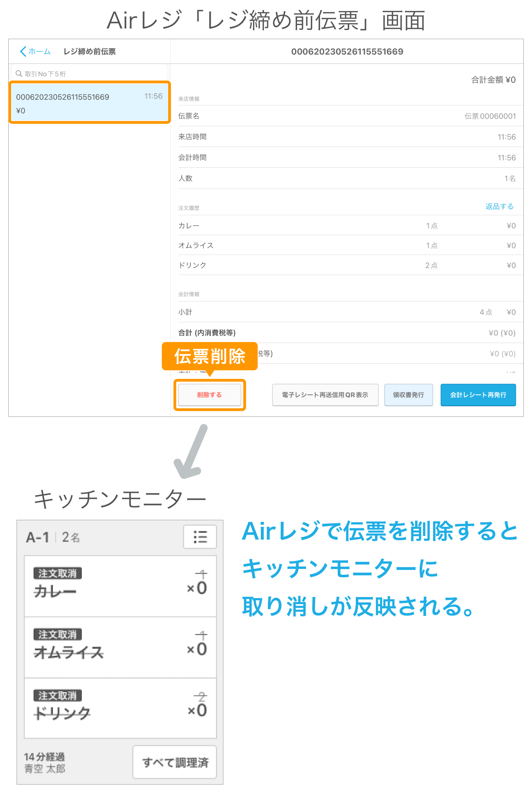Image resolution: width=532 pixels, height=793 pixels.
Task: Click the 人数 row
Action: pyautogui.click(x=350, y=178)
